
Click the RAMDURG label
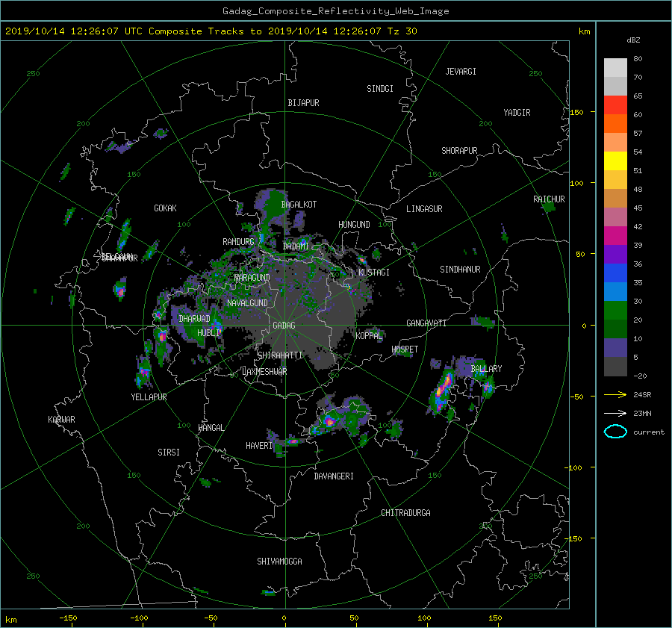point(238,242)
